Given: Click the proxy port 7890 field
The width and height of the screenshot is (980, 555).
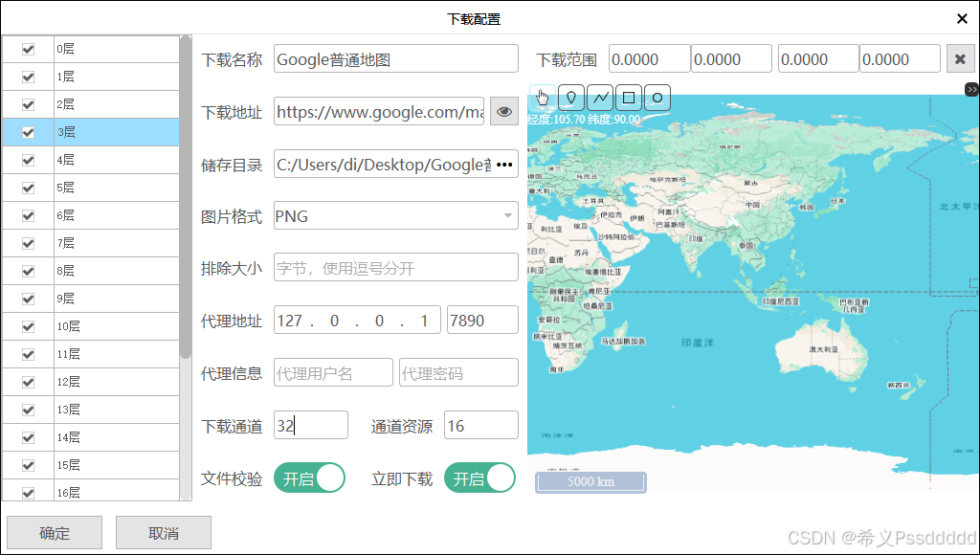Looking at the screenshot, I should (x=482, y=320).
